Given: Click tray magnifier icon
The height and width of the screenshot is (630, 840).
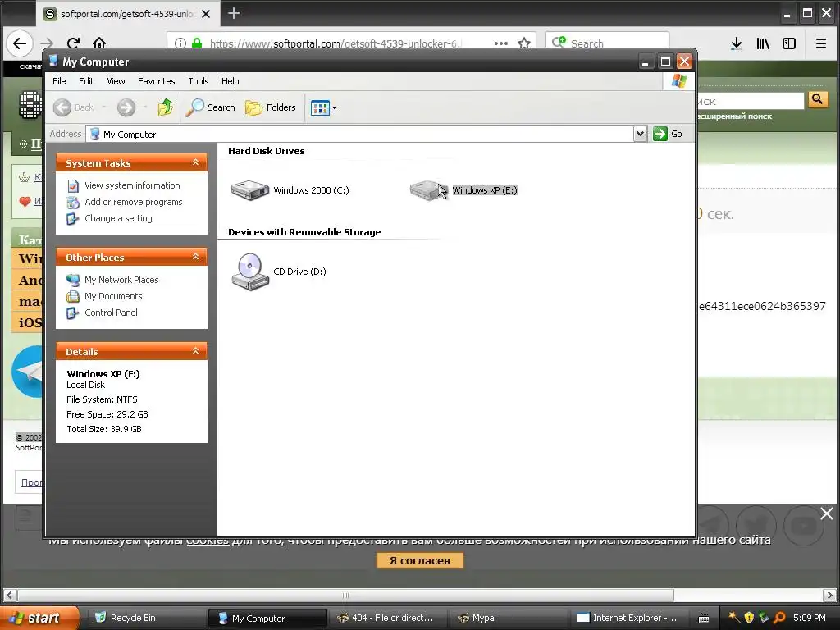Looking at the screenshot, I should 780,618.
